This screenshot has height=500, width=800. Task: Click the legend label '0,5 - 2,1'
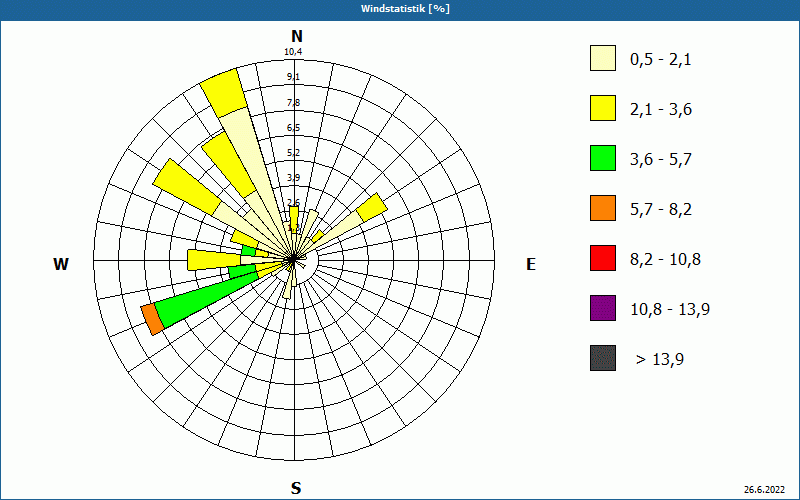click(661, 60)
